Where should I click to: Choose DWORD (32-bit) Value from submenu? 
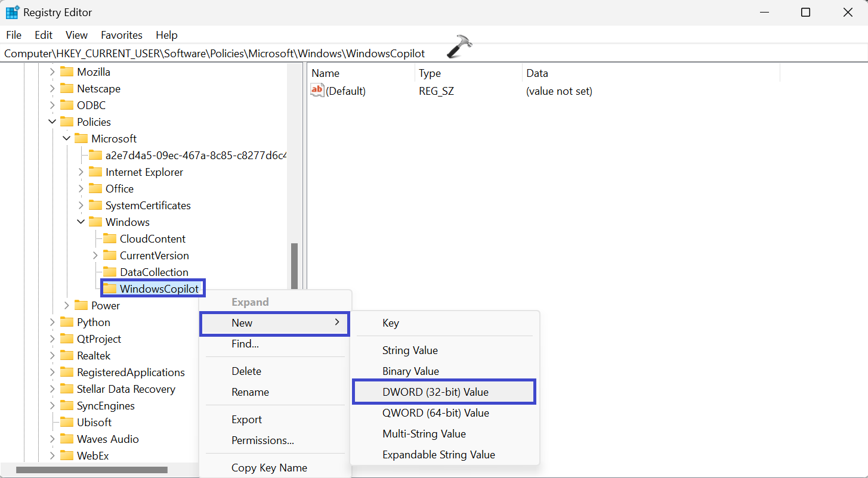coord(435,392)
